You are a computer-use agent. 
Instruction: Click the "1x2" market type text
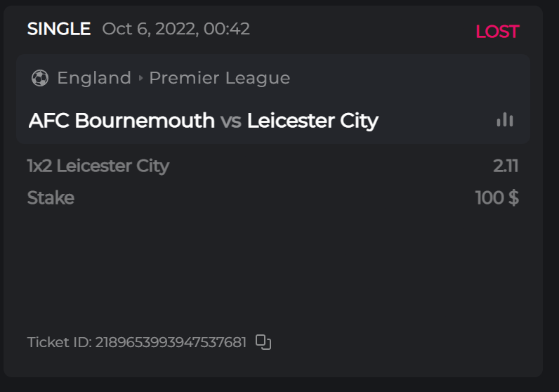tap(39, 166)
